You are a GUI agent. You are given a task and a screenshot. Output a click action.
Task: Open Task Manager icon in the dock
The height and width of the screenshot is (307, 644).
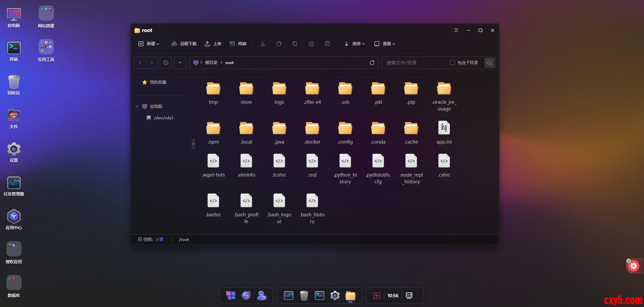tap(288, 296)
